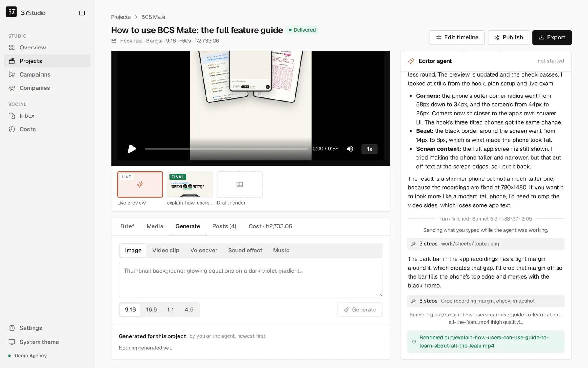Go to Projects via breadcrumb

pos(121,17)
